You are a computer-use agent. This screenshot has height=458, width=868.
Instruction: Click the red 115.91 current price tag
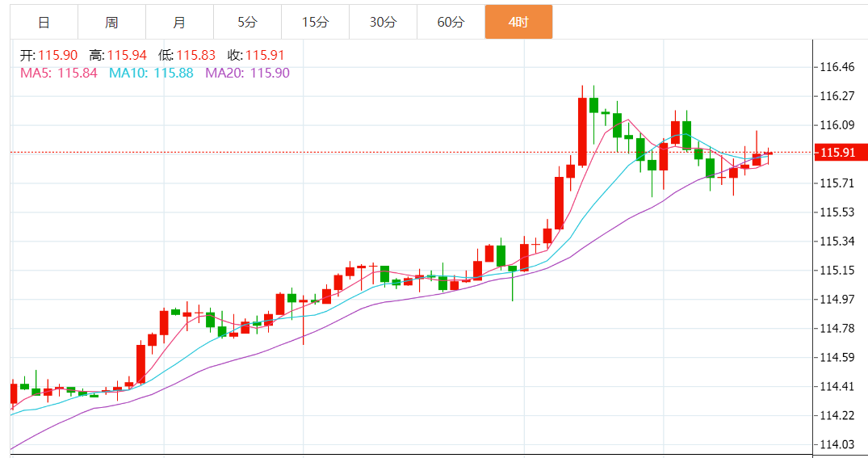tap(841, 152)
